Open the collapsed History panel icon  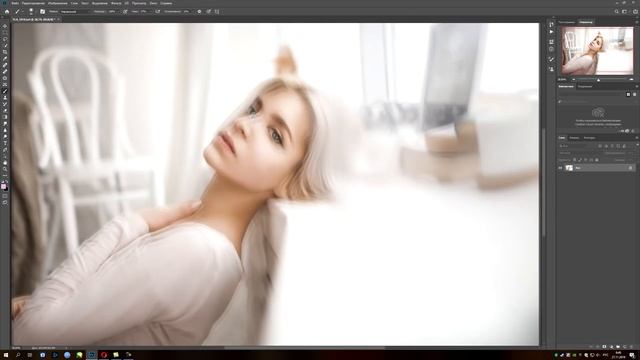(x=551, y=24)
